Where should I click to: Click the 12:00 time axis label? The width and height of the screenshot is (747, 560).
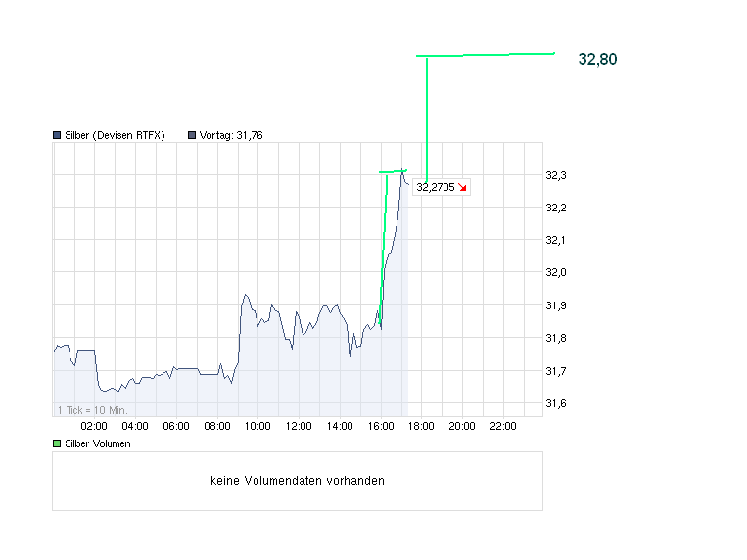coord(299,426)
